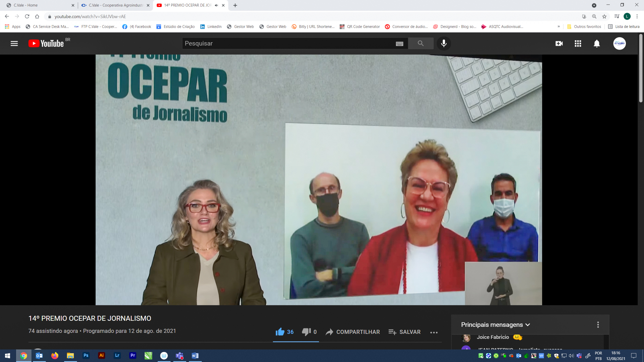
Task: Install app via address bar icon
Action: tap(584, 16)
